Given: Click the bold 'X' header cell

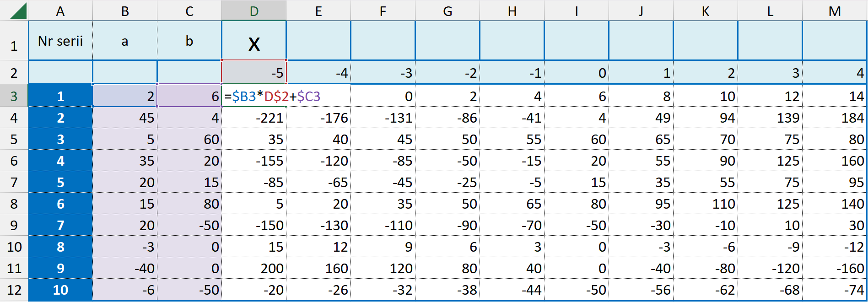Looking at the screenshot, I should pyautogui.click(x=254, y=44).
